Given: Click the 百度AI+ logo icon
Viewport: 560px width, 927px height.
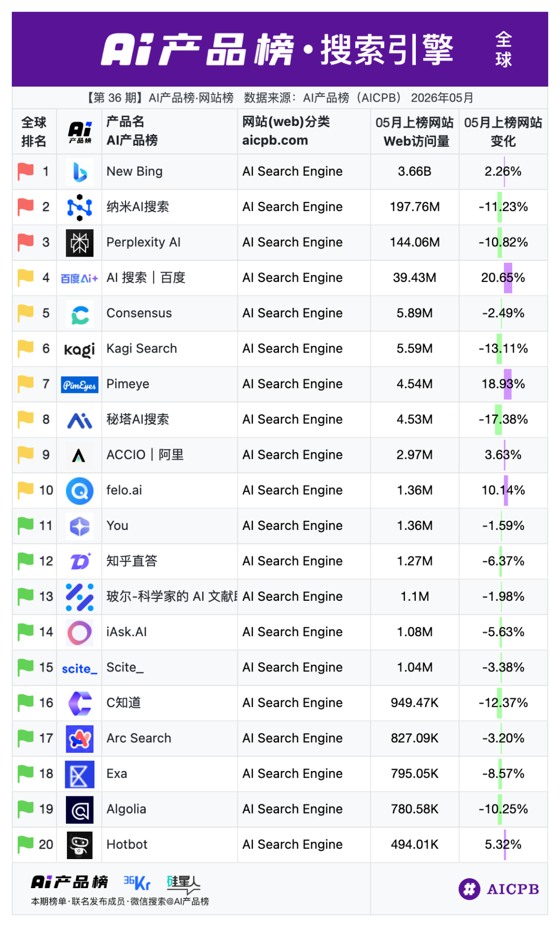Looking at the screenshot, I should 79,278.
